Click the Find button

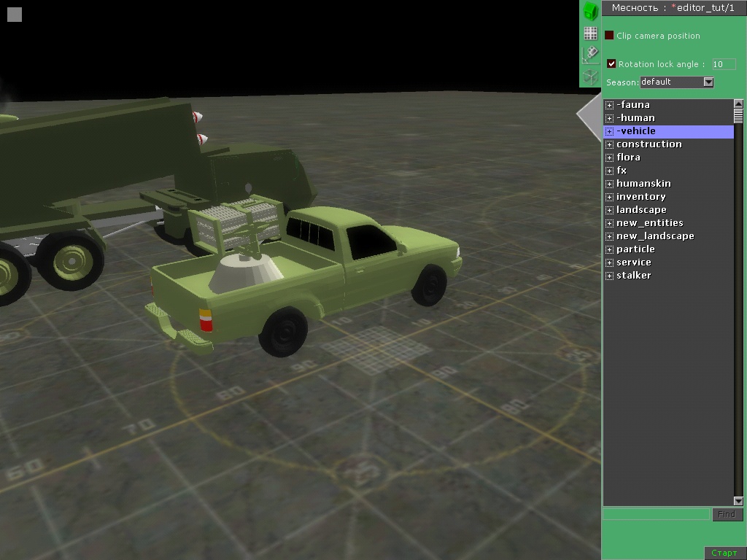tap(727, 514)
